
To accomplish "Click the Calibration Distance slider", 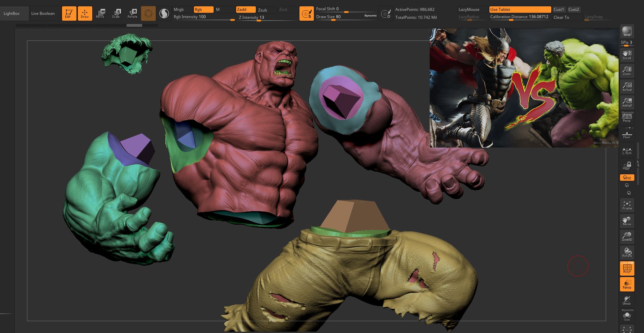I will pyautogui.click(x=520, y=17).
